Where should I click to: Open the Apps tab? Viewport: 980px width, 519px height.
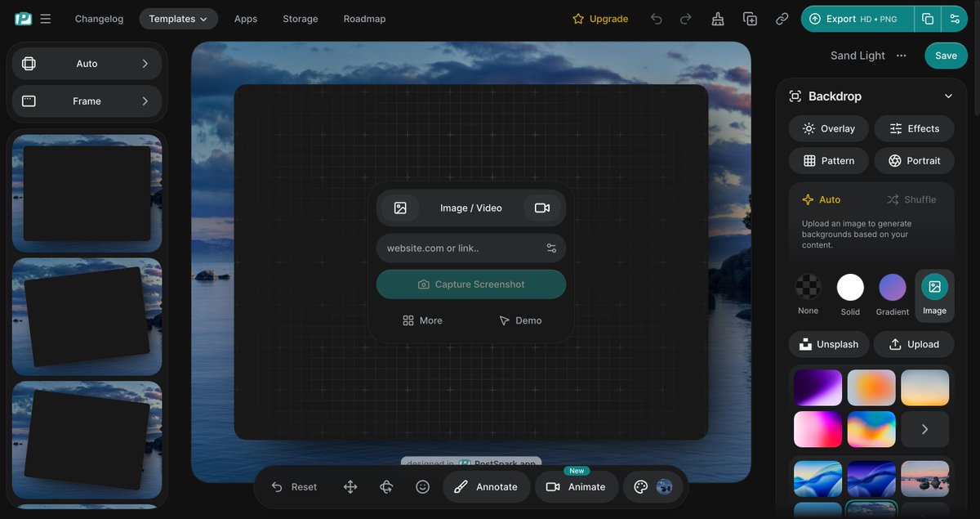[246, 19]
